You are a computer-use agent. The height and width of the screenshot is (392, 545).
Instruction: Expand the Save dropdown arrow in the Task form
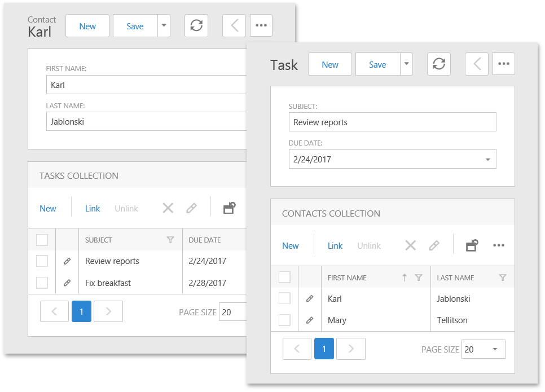[407, 64]
